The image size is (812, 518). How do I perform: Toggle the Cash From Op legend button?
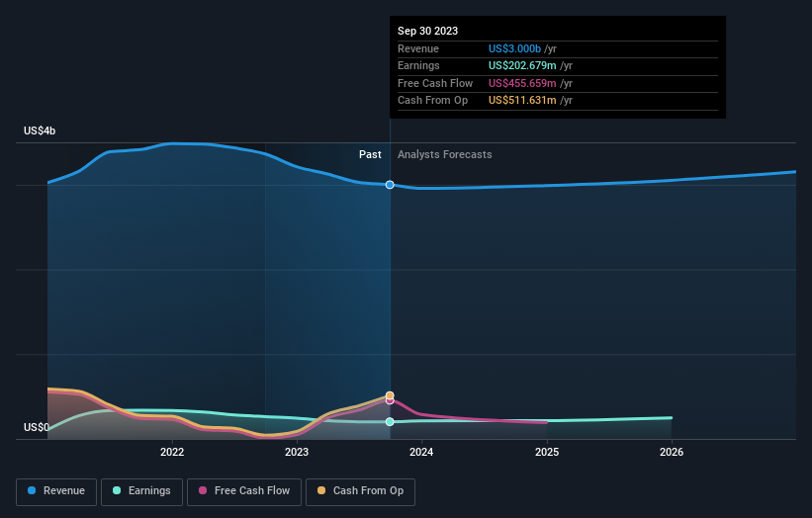360,491
